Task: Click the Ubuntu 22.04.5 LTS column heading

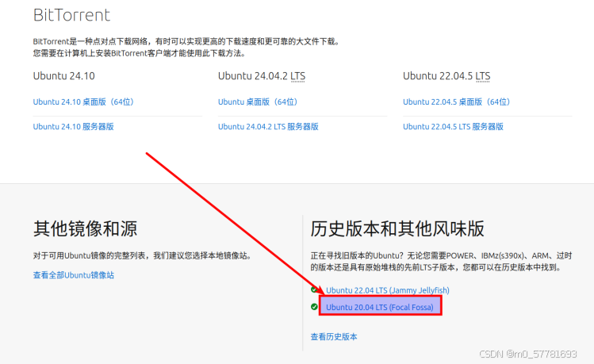Action: coord(446,76)
